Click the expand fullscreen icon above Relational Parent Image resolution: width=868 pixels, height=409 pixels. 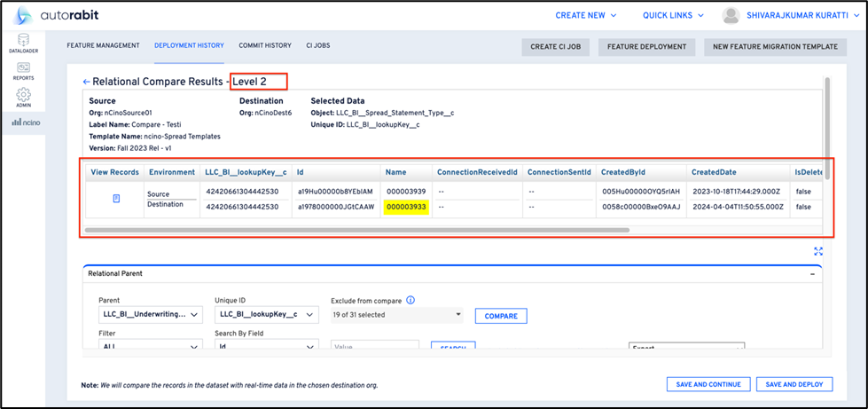(818, 251)
